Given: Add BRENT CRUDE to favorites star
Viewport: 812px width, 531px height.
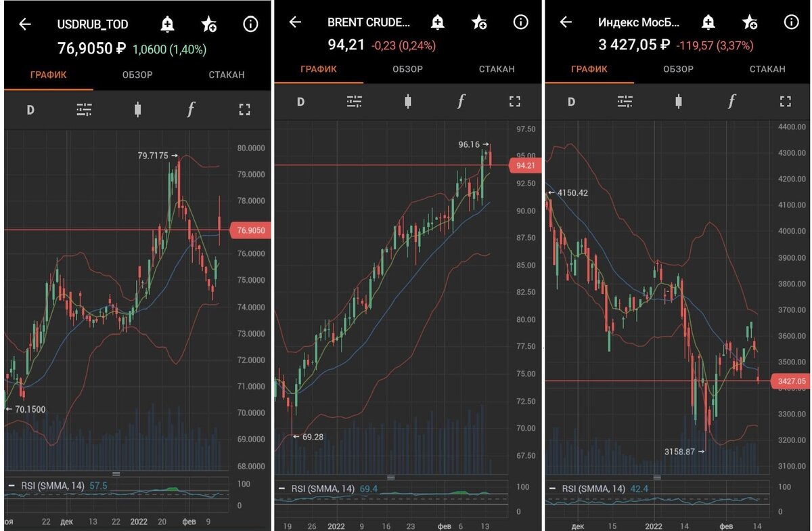Looking at the screenshot, I should (479, 22).
